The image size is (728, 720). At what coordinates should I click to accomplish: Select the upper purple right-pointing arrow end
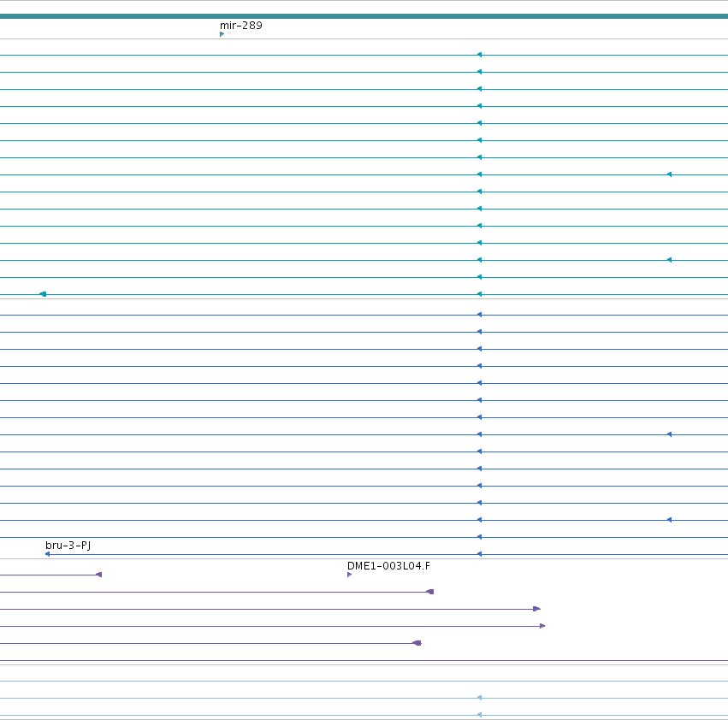pyautogui.click(x=536, y=609)
